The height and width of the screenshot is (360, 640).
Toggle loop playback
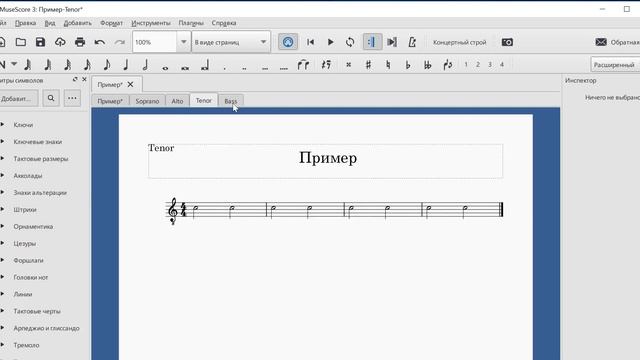350,42
